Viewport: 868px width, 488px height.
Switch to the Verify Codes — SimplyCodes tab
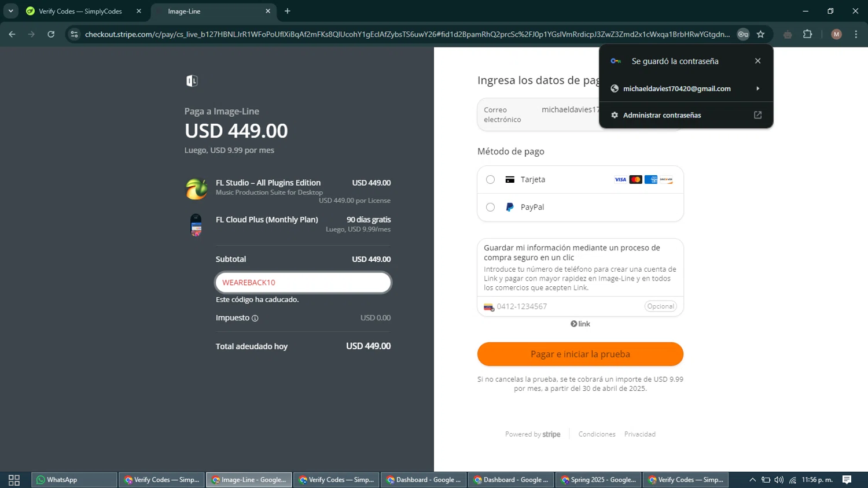tap(80, 11)
